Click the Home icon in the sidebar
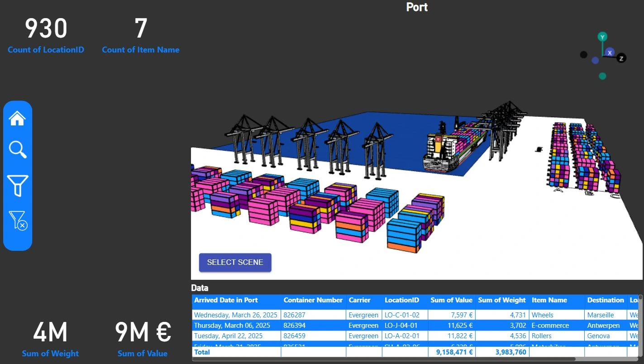 point(18,119)
